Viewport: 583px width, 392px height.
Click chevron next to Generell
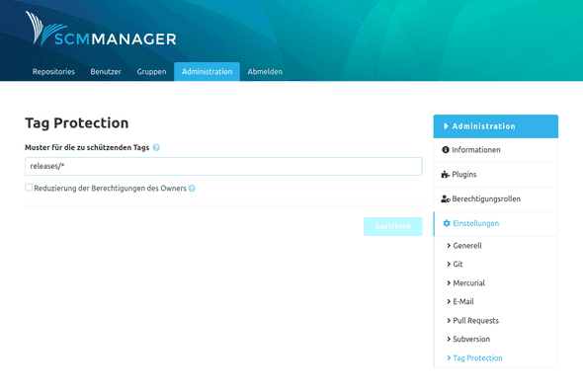[x=449, y=246]
